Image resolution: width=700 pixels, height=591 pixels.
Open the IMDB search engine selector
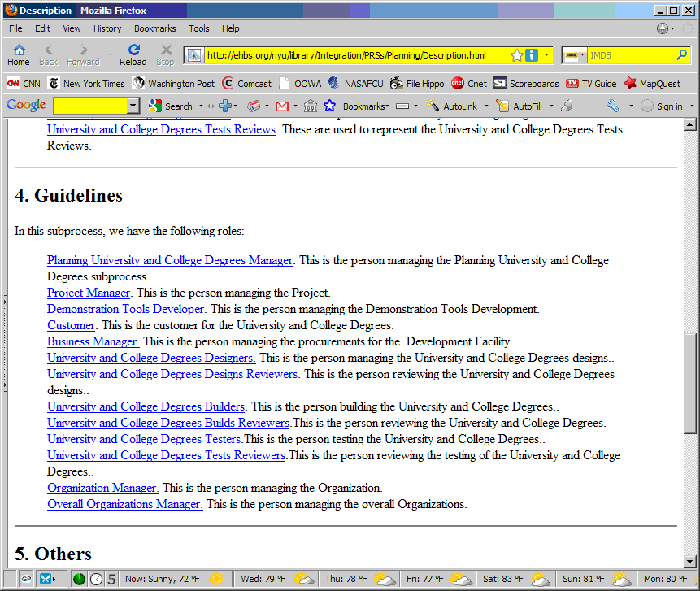574,55
